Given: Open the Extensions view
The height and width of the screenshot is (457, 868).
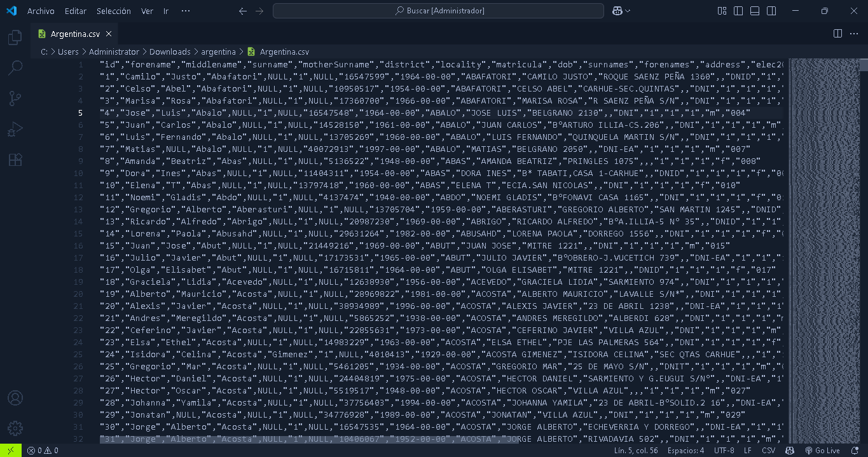Looking at the screenshot, I should click(15, 160).
